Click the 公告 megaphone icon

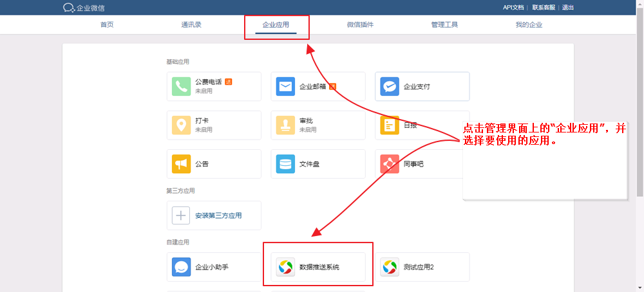(182, 163)
